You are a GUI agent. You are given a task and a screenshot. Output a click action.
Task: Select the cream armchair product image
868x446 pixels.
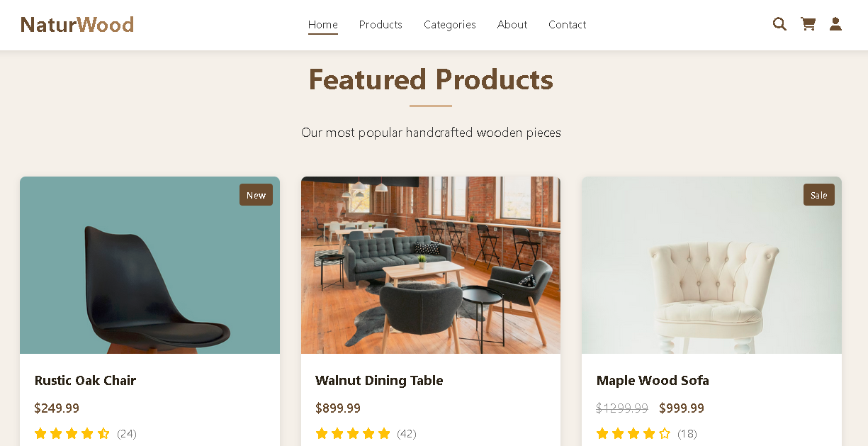click(x=711, y=265)
